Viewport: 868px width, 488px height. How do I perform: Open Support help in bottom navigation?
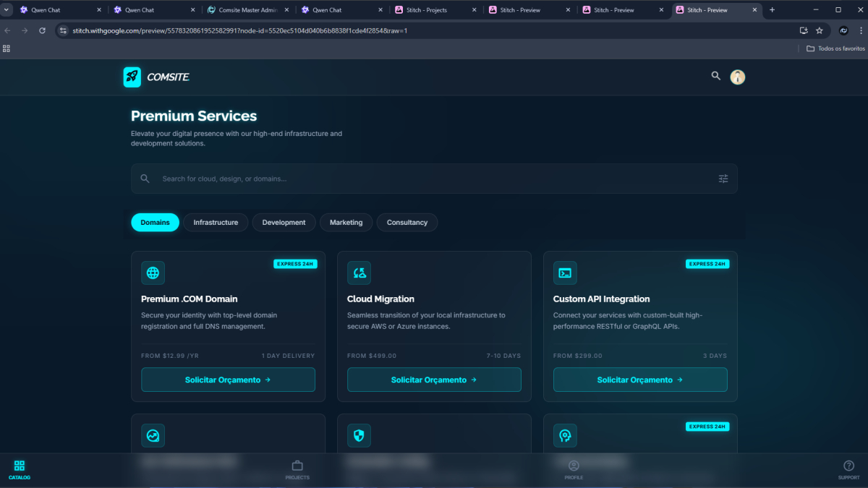pos(848,470)
